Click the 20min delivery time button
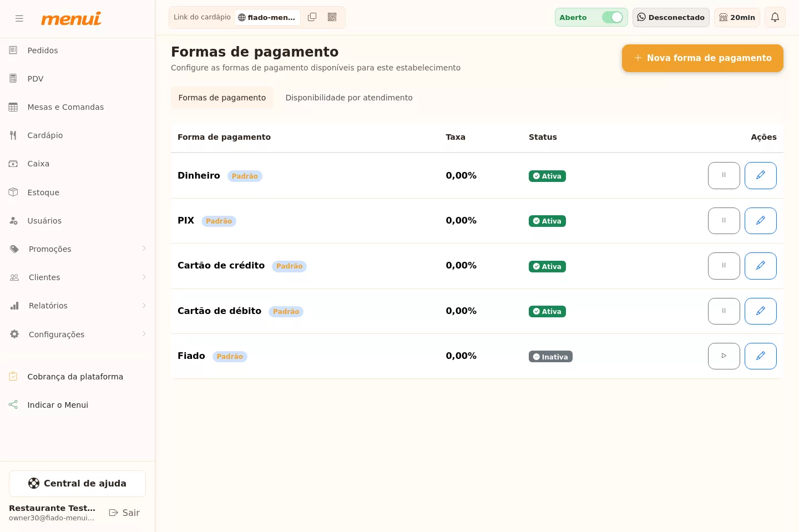The image size is (799, 532). 737,17
